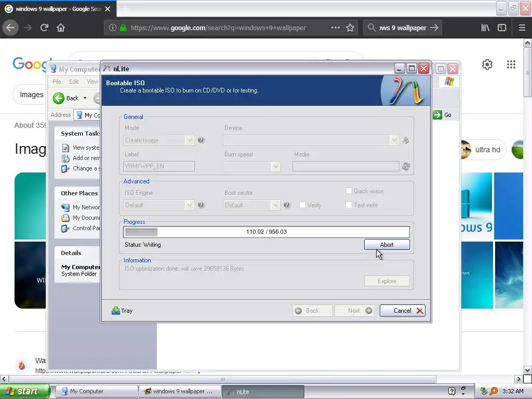Open Google settings gear icon

click(x=487, y=64)
